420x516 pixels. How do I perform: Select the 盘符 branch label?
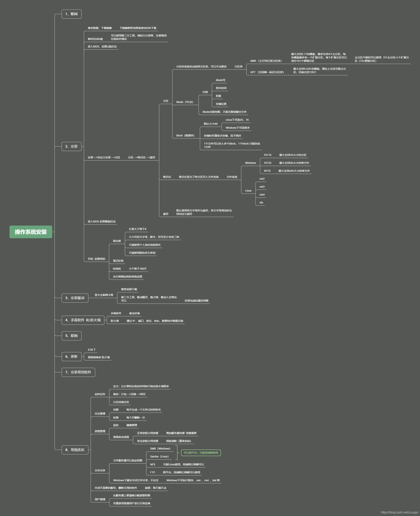coord(165,214)
